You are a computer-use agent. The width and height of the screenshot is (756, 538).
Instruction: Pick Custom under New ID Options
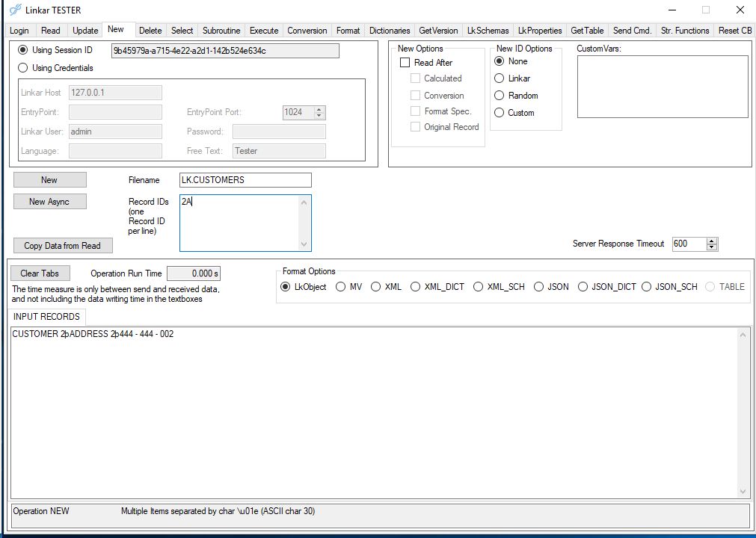pos(514,113)
